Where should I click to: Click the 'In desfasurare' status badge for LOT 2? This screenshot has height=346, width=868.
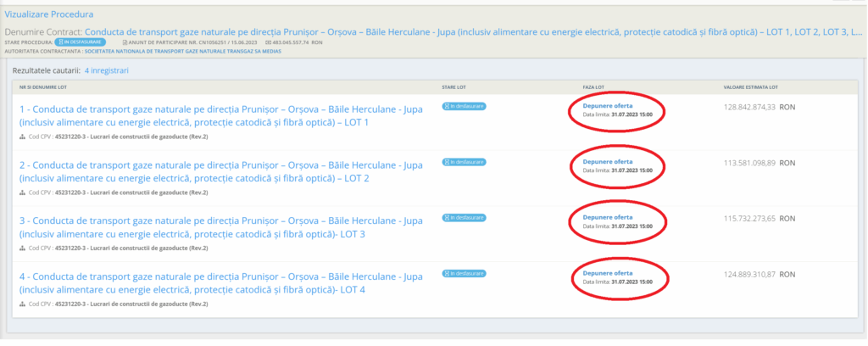pyautogui.click(x=464, y=161)
